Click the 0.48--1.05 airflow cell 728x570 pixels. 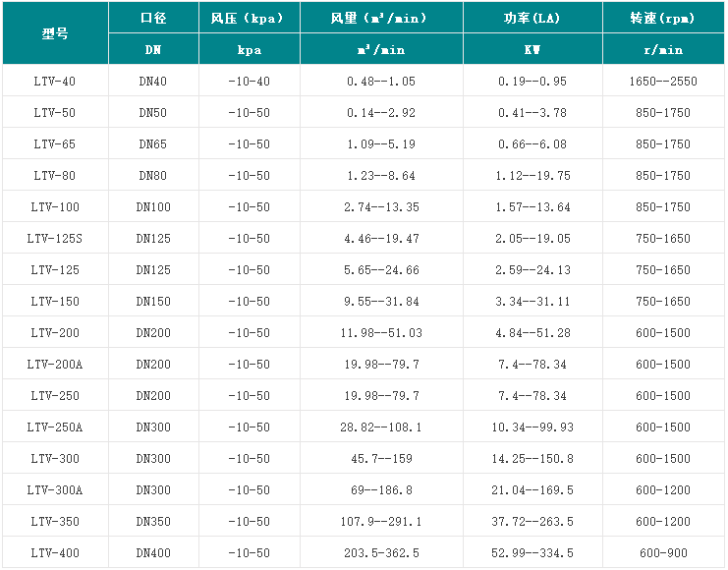(x=381, y=82)
